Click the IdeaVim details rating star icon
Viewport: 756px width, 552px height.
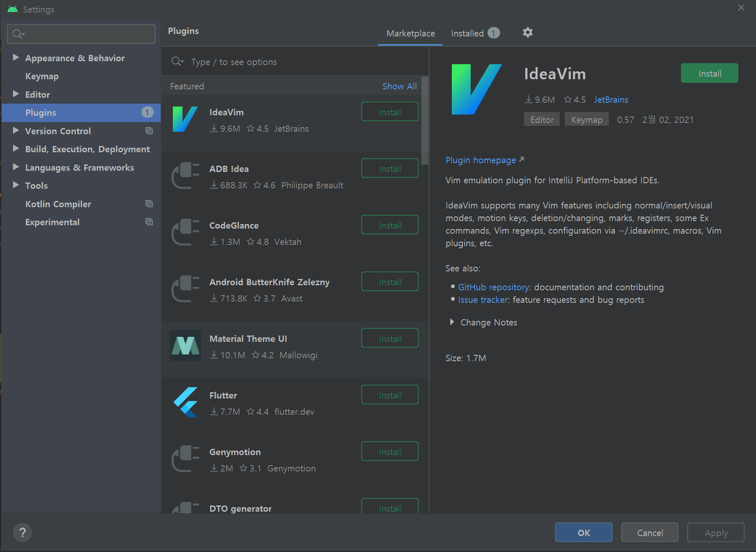(x=568, y=99)
